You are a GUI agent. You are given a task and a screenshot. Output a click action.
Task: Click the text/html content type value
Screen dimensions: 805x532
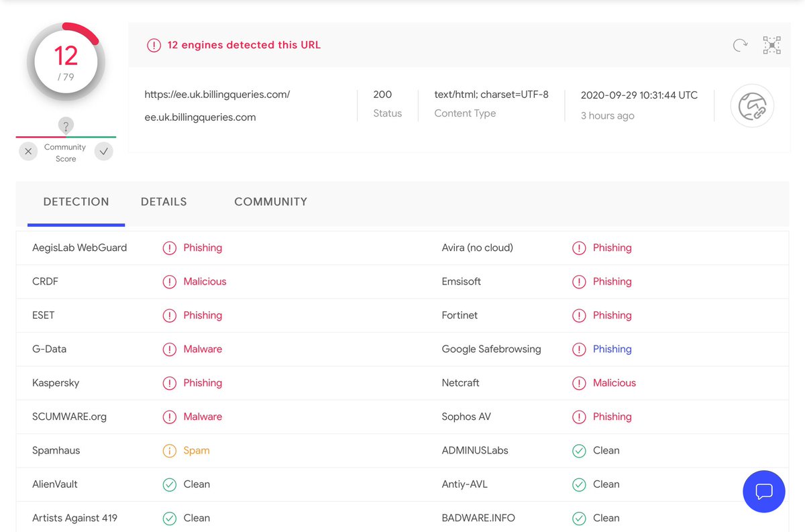pos(492,95)
